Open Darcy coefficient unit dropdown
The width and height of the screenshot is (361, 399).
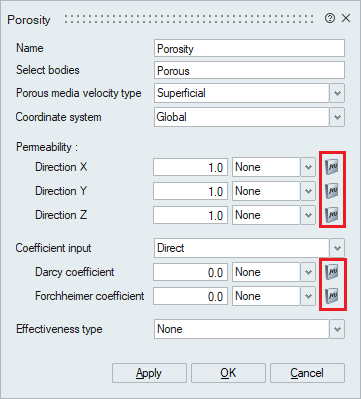point(308,272)
